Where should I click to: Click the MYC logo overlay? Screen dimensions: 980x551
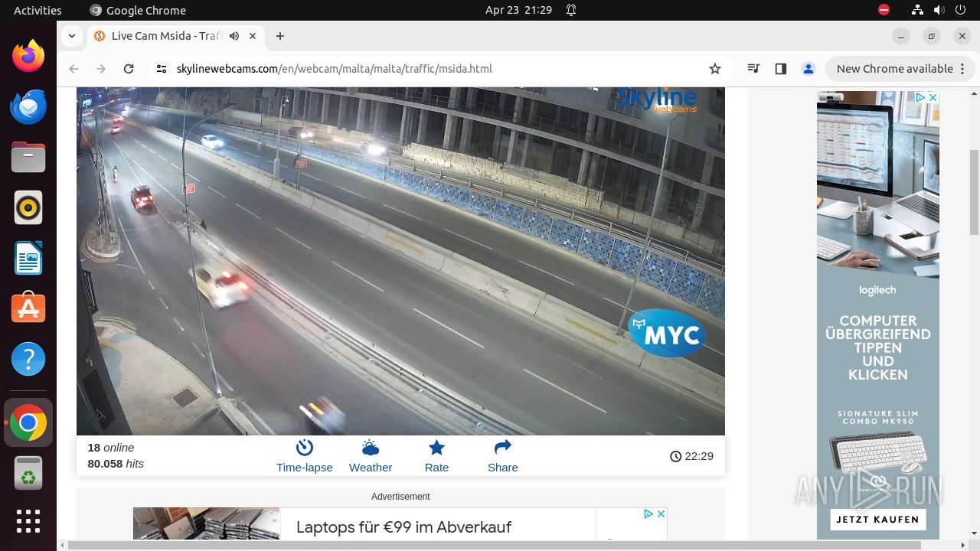[667, 334]
